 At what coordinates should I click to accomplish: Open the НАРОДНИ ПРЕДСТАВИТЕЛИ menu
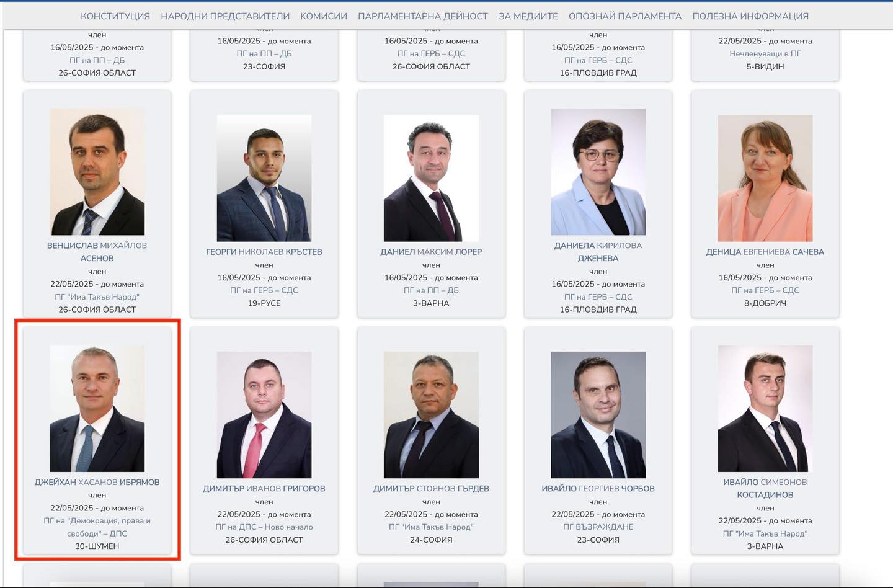225,16
